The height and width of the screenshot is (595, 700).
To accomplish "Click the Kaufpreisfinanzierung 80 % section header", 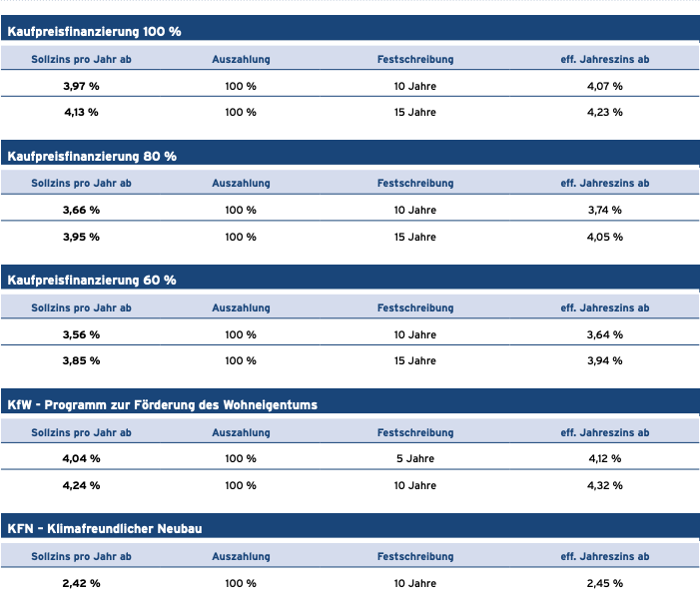I will [x=92, y=157].
